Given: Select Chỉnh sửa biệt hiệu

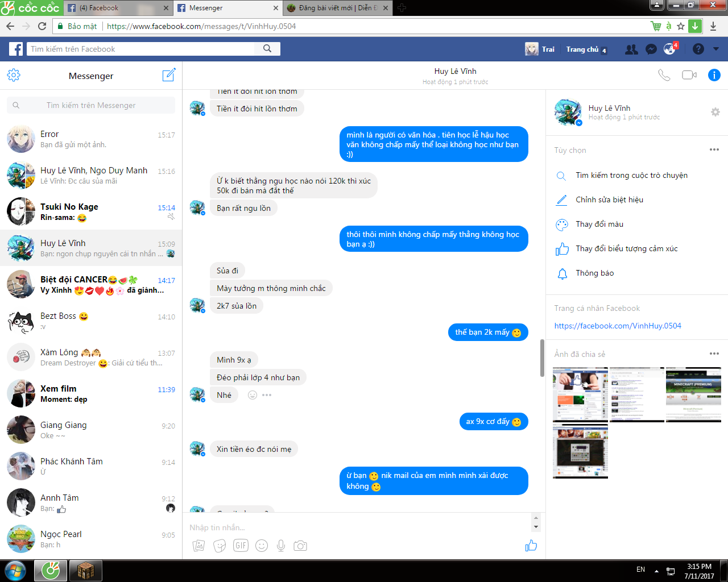Looking at the screenshot, I should pyautogui.click(x=610, y=199).
